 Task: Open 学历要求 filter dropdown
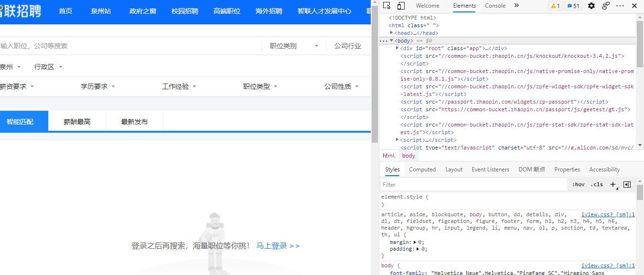[x=98, y=86]
